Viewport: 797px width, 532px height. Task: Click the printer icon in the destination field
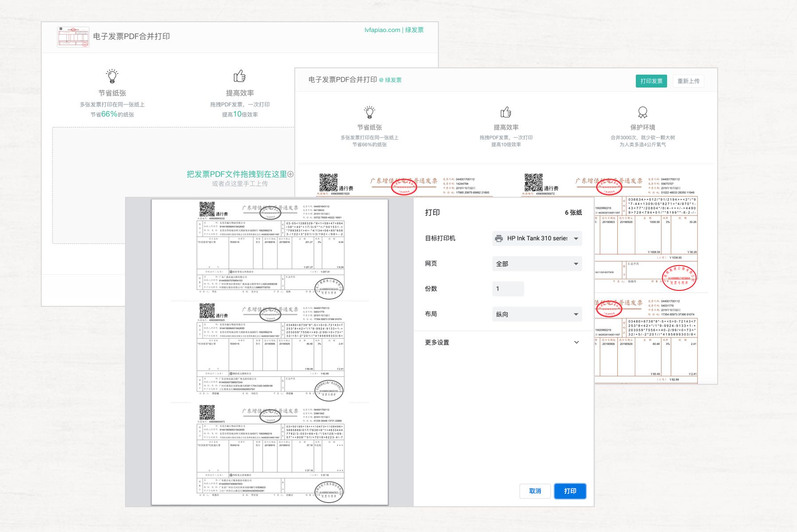pos(499,239)
